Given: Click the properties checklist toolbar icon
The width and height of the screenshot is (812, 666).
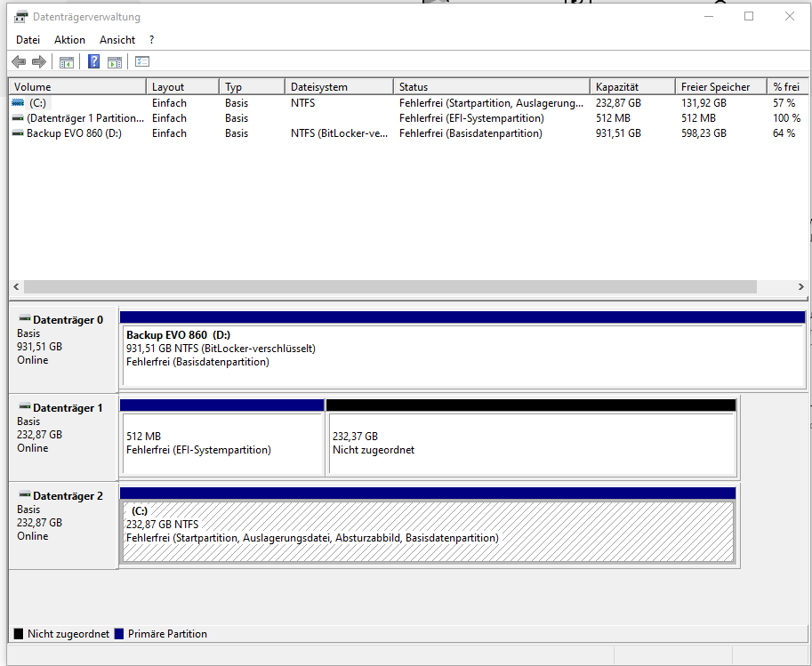Looking at the screenshot, I should tap(142, 61).
